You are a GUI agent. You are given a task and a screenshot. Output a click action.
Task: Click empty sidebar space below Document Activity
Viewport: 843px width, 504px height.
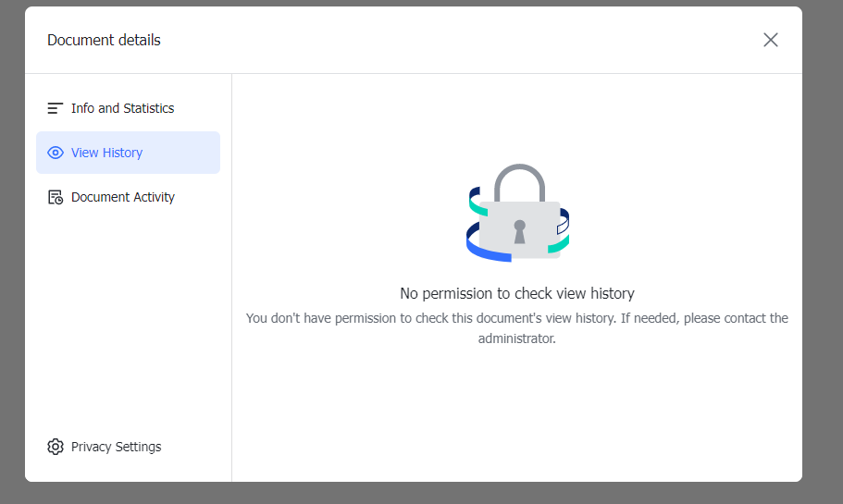128,314
